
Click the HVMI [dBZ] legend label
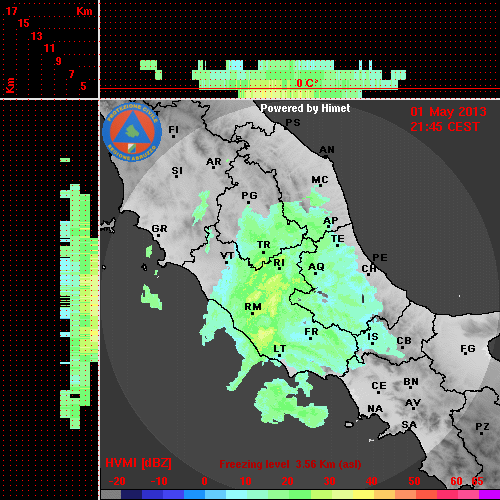138,463
